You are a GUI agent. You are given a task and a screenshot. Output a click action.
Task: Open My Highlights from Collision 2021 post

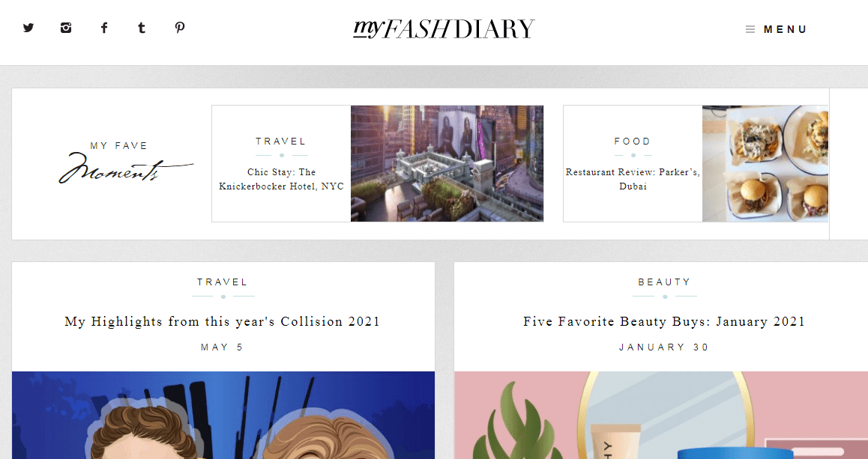pos(223,322)
